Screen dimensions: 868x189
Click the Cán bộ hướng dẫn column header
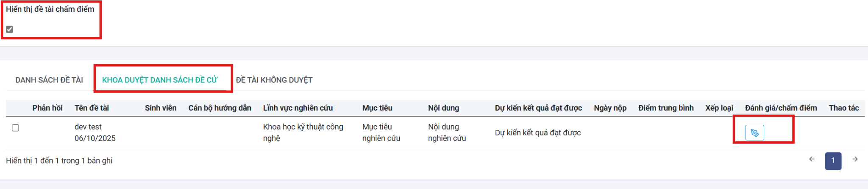coord(220,108)
